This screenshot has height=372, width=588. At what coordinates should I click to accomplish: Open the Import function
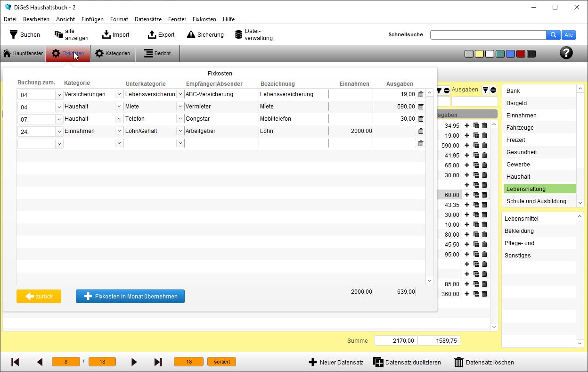coord(106,34)
